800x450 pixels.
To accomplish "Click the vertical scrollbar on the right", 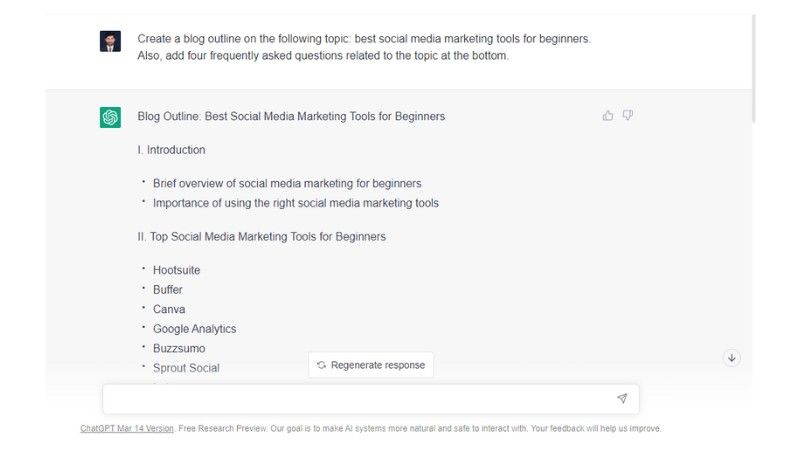I will [x=754, y=65].
